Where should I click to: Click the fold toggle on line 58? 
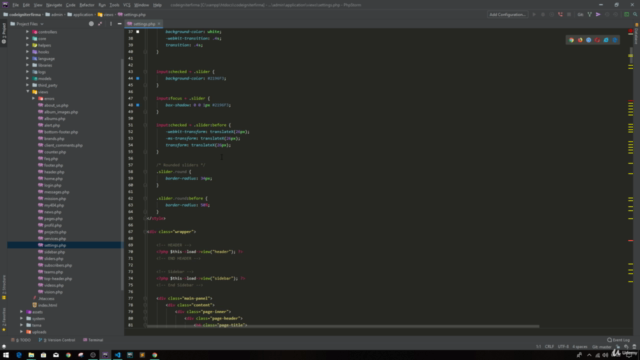pyautogui.click(x=145, y=172)
